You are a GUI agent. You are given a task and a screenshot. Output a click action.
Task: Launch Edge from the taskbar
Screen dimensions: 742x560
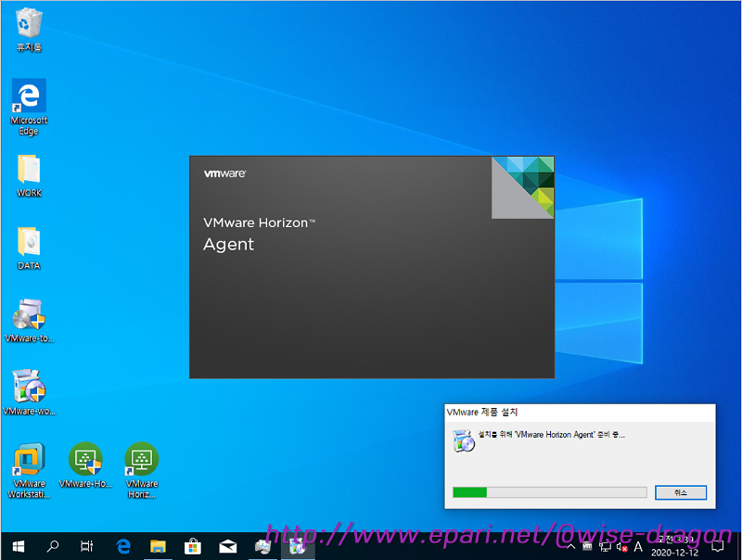(x=123, y=547)
